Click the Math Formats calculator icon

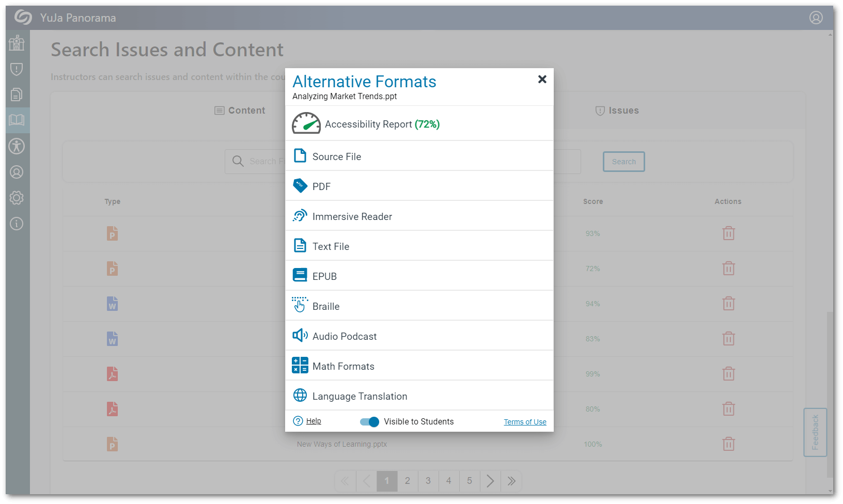(300, 366)
